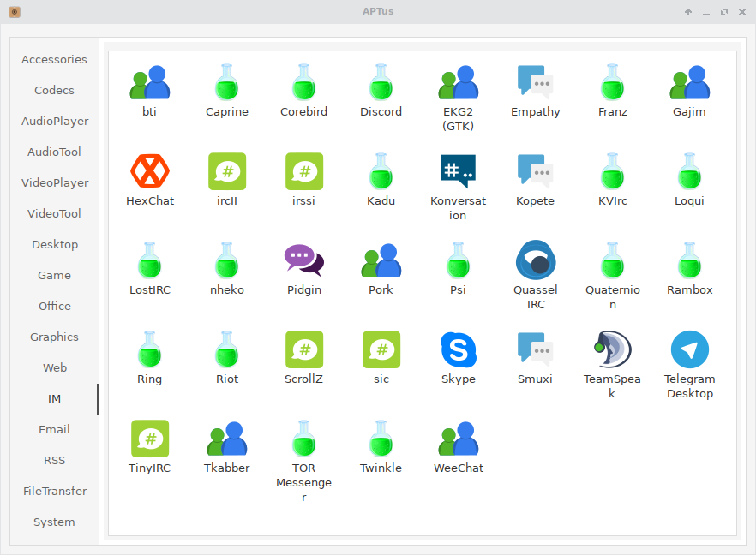Select the ircII hashtag icon

pyautogui.click(x=226, y=171)
